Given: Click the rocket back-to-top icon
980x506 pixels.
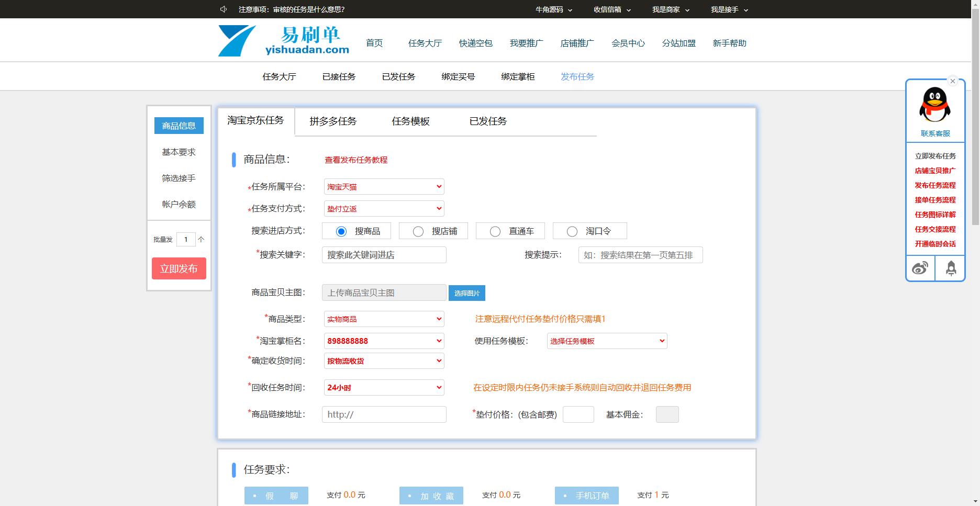Looking at the screenshot, I should click(951, 268).
